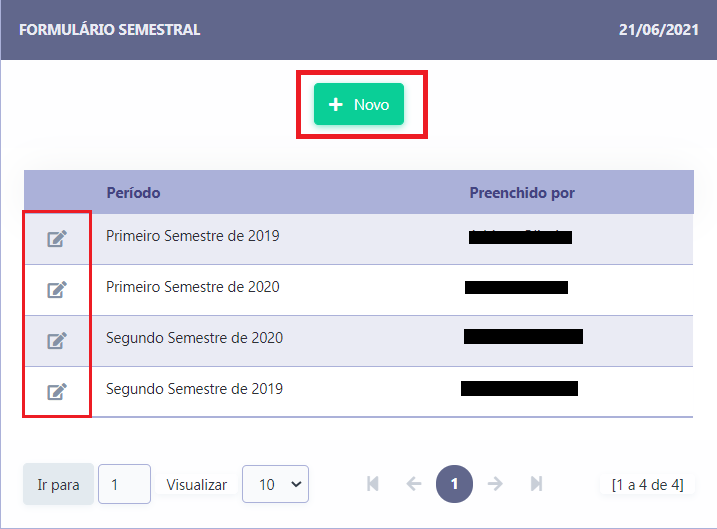This screenshot has width=717, height=529.
Task: Select page 1 in pagination
Action: (x=455, y=484)
